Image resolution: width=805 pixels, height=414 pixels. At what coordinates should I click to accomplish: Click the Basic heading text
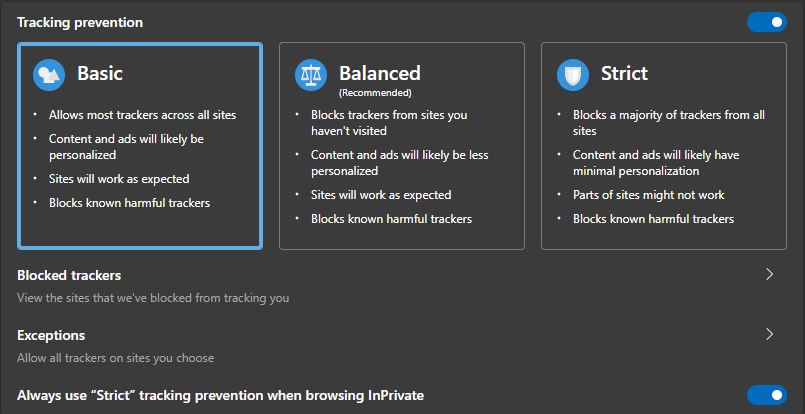click(100, 73)
